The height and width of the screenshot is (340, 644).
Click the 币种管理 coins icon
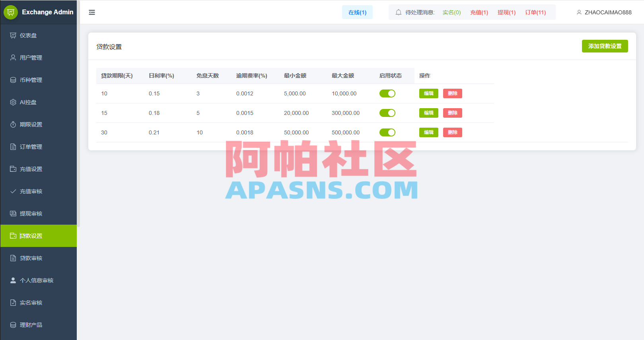[x=13, y=80]
